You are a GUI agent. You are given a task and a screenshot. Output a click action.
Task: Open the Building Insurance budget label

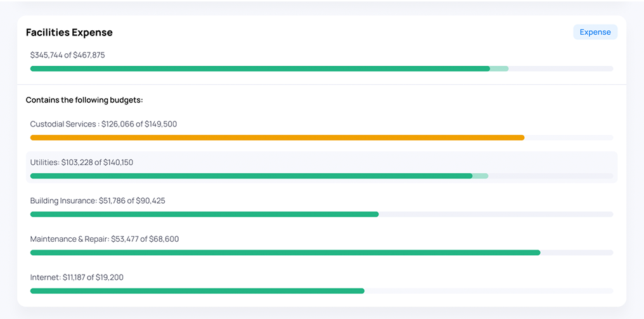[x=98, y=201]
